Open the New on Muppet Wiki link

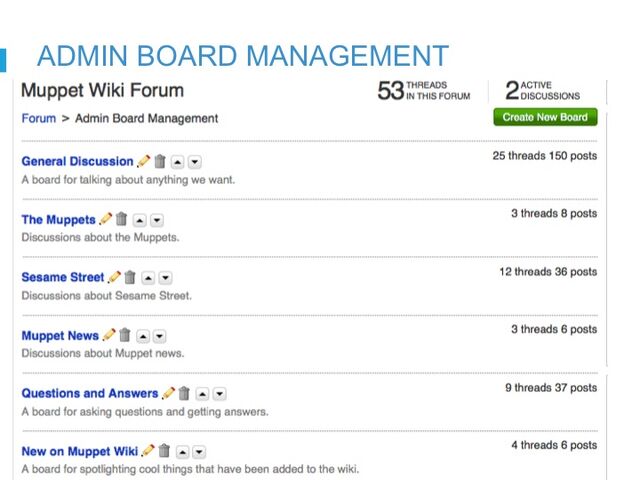pyautogui.click(x=80, y=451)
